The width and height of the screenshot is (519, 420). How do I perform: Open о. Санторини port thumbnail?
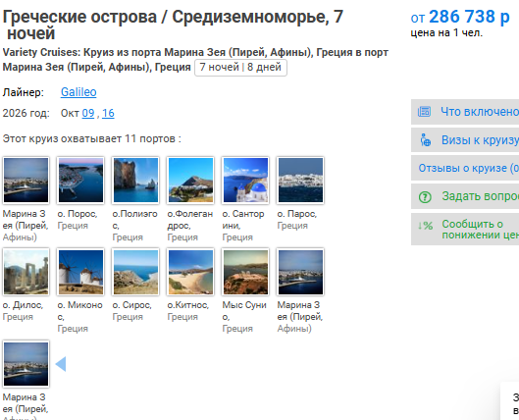(x=245, y=180)
